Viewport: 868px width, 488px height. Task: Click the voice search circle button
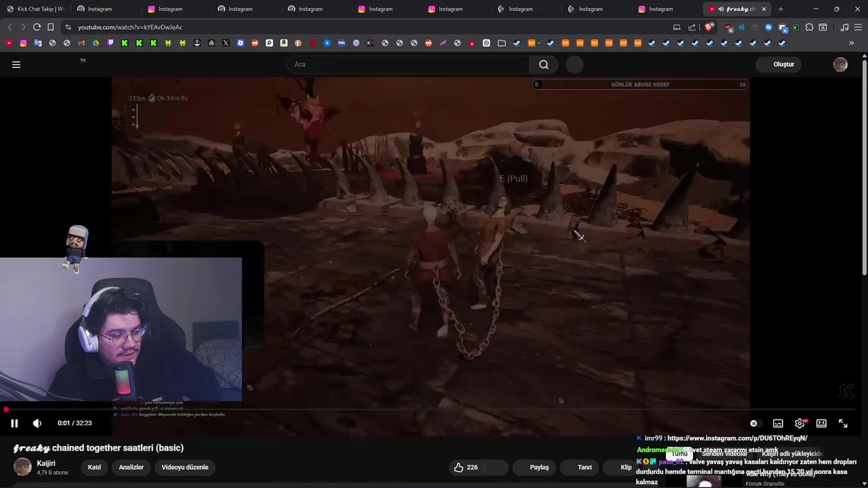574,64
